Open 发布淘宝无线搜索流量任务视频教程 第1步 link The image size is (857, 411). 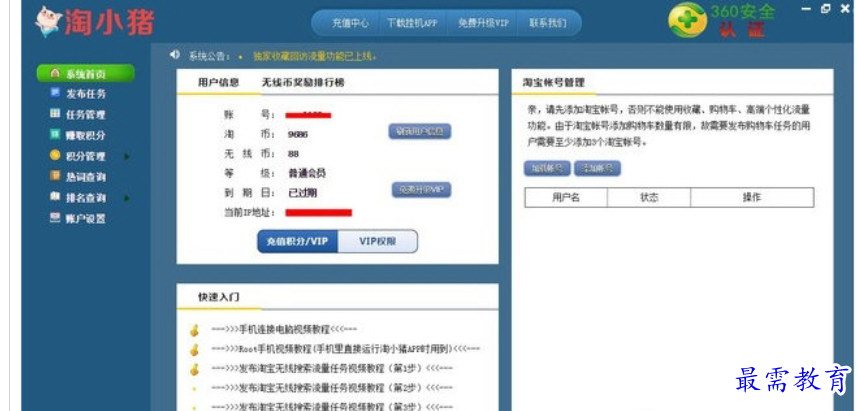(332, 368)
